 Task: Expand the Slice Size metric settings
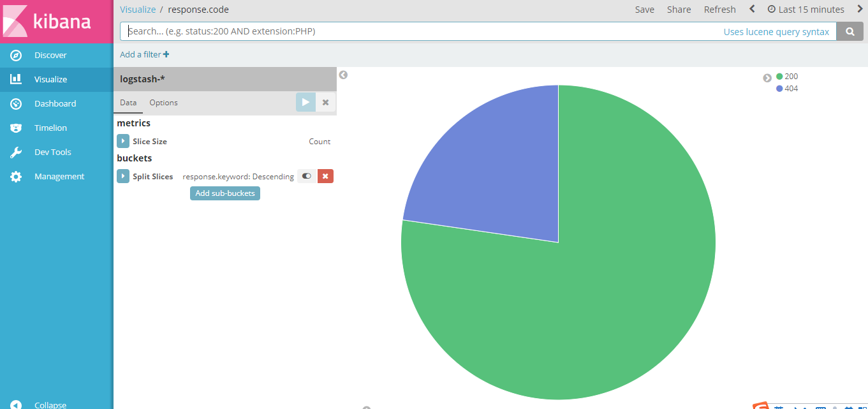pos(123,141)
